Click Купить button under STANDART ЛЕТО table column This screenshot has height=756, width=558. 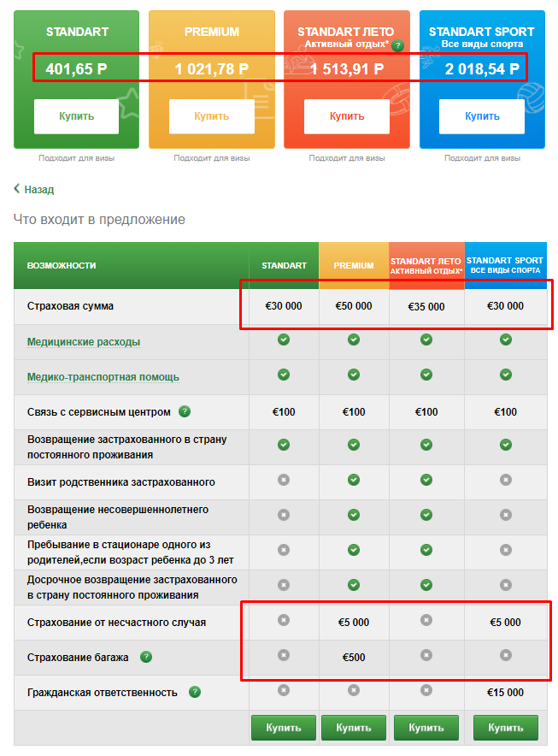(x=426, y=728)
